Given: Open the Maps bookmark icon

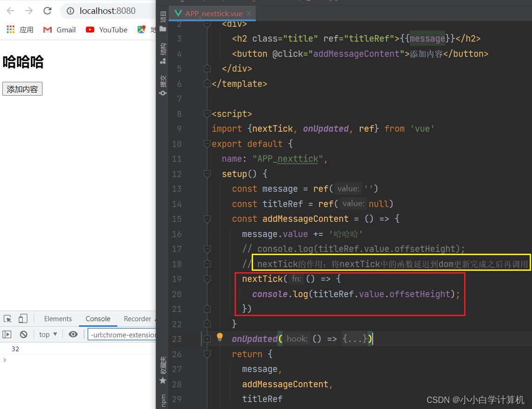Looking at the screenshot, I should point(141,30).
